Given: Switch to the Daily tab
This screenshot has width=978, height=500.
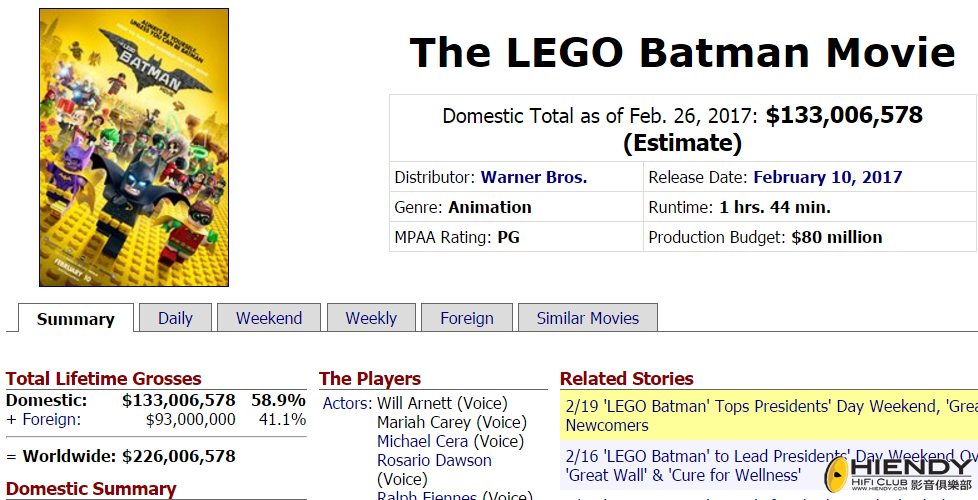Looking at the screenshot, I should 175,318.
